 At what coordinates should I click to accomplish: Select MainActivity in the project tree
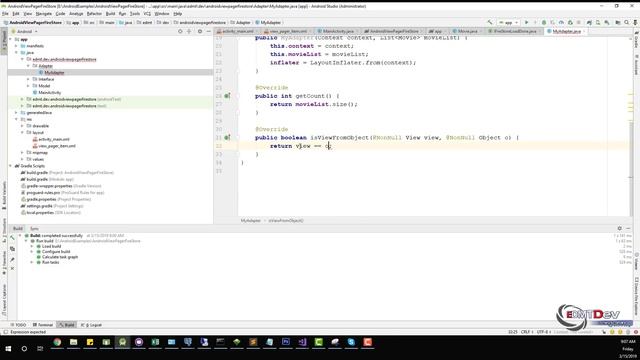pyautogui.click(x=49, y=93)
